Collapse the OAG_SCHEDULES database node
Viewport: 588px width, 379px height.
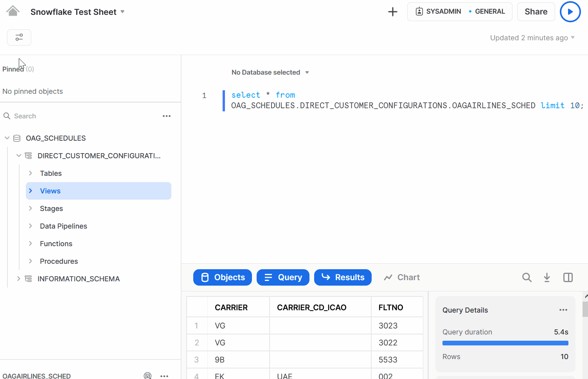pyautogui.click(x=7, y=138)
